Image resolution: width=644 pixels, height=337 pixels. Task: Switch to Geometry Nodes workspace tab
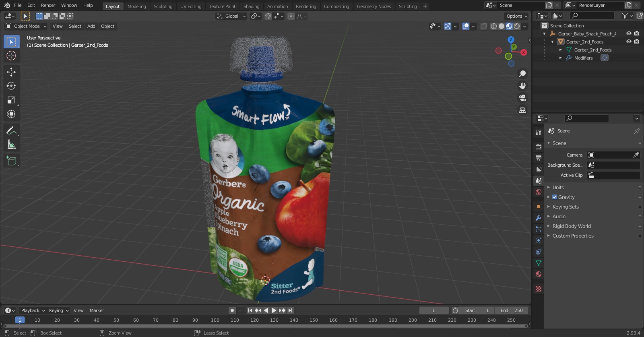[374, 6]
